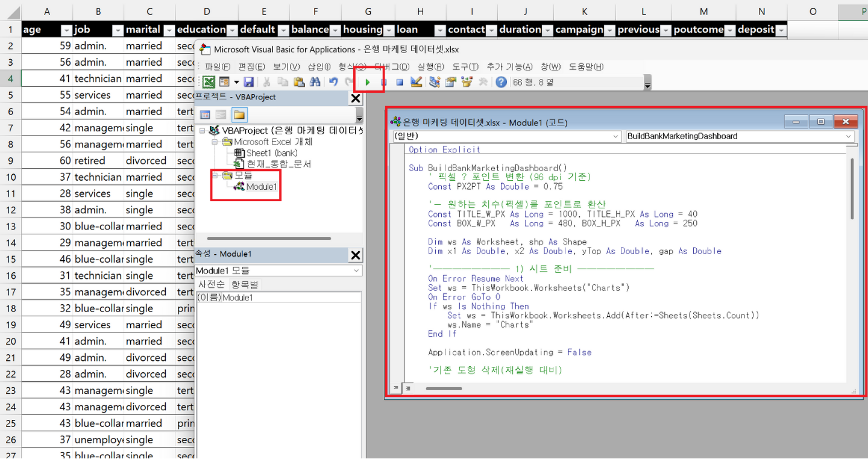Close the 프로젝트 - VBAProject panel
The width and height of the screenshot is (868, 459).
pos(356,98)
